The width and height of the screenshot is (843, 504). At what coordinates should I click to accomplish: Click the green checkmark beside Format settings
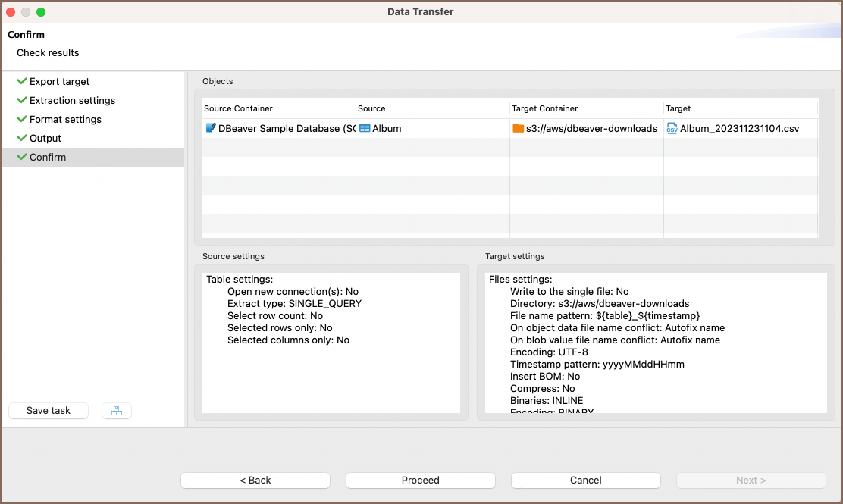click(22, 119)
